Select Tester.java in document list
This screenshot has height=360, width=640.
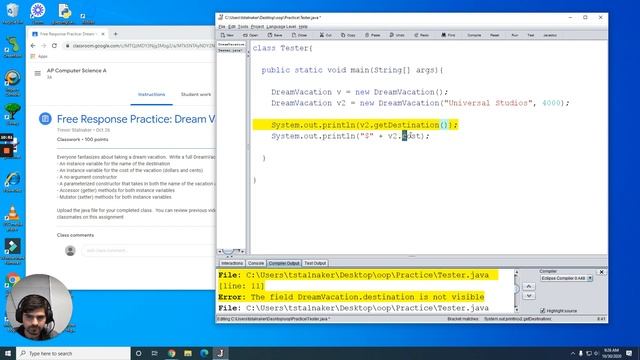click(231, 50)
